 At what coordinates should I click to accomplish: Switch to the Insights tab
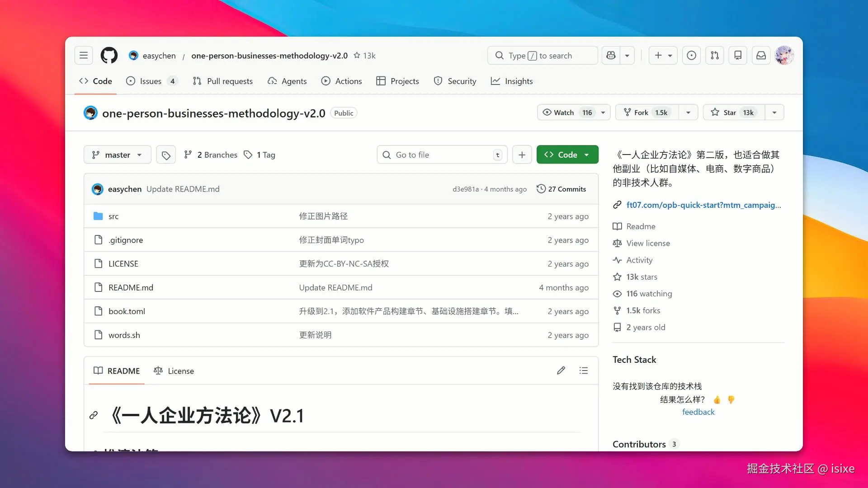point(512,81)
